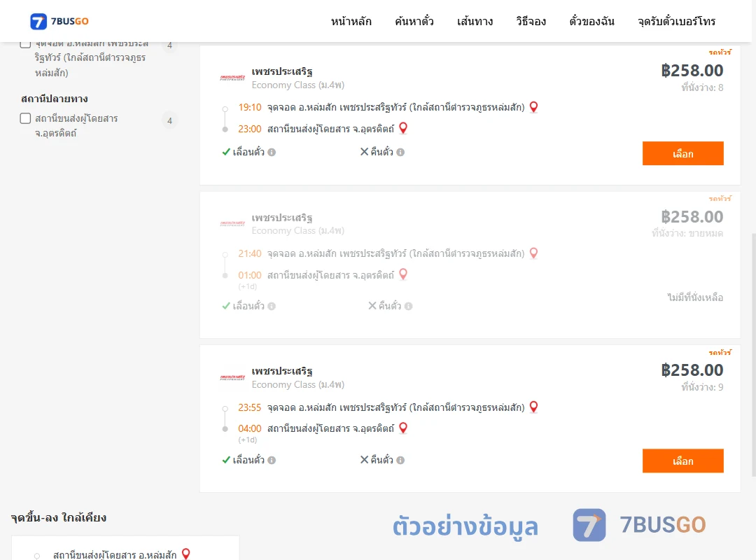
Task: Open ตั๋วของฉัน in the navigation bar
Action: pos(591,21)
